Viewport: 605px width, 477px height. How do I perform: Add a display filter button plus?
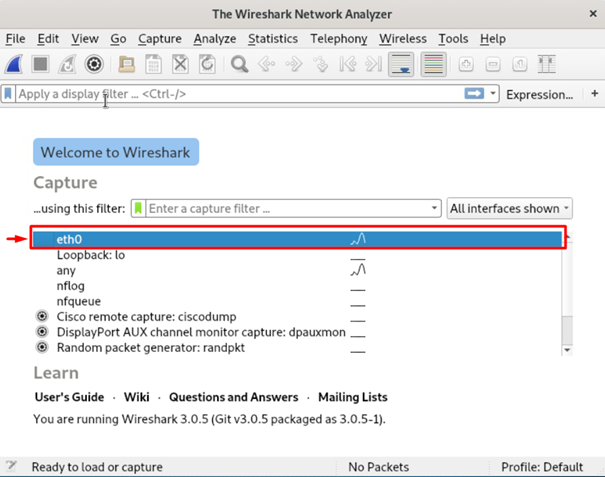[595, 93]
